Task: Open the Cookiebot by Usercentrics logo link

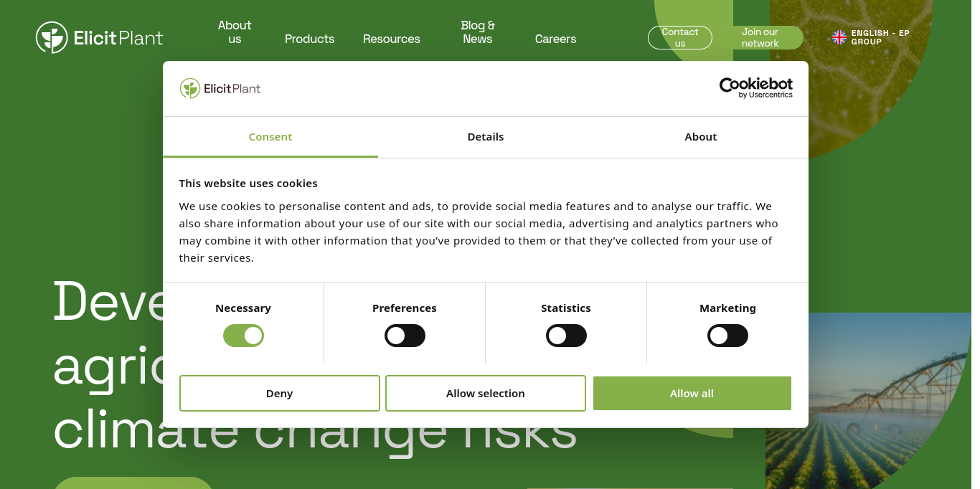Action: pyautogui.click(x=756, y=88)
